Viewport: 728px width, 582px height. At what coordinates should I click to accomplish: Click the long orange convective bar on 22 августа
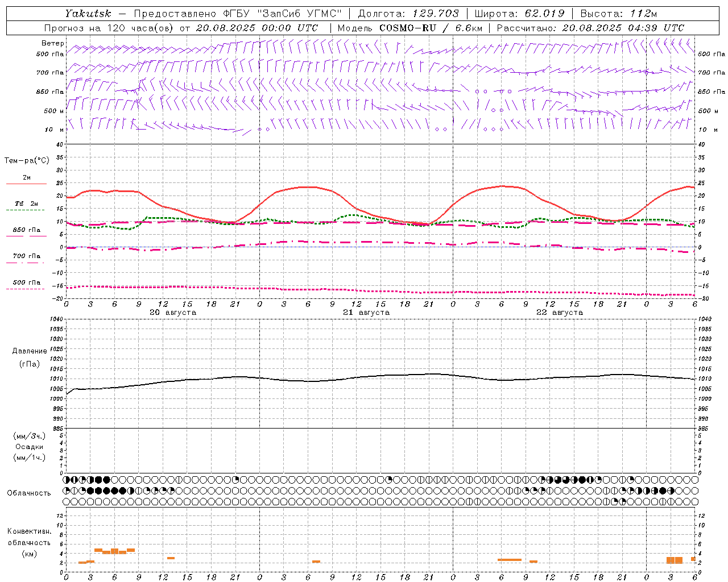[x=510, y=560]
